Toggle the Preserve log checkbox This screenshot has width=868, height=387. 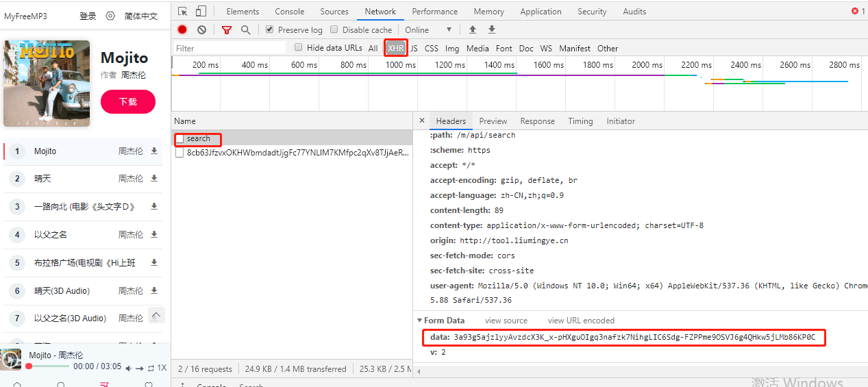click(270, 29)
